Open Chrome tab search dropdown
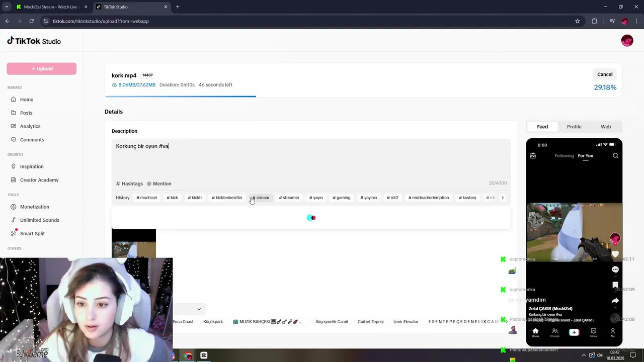 click(x=7, y=7)
